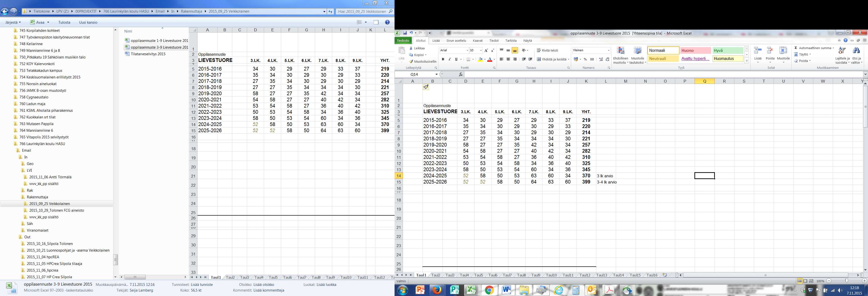This screenshot has height=296, width=868.
Task: Apply the Hyvä cell style
Action: pos(728,51)
